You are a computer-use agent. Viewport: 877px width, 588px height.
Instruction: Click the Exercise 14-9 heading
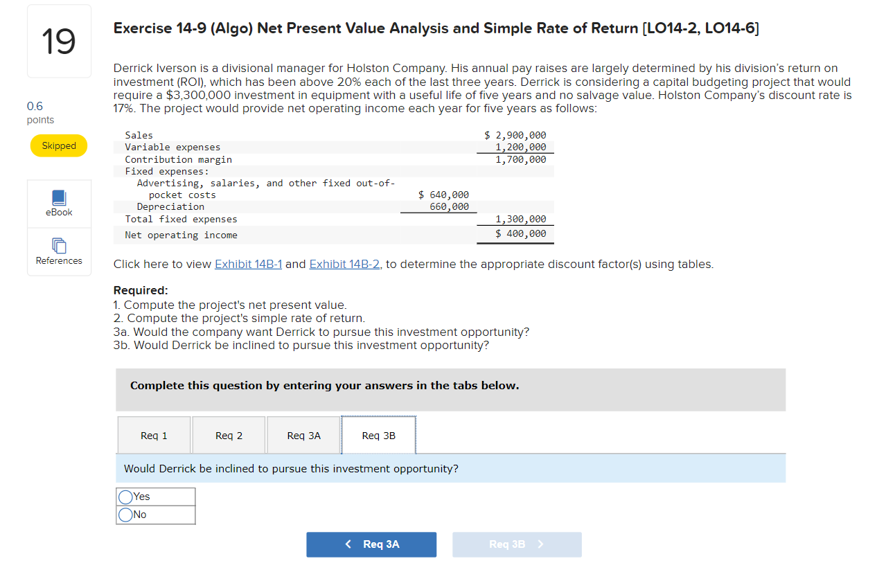pos(436,28)
